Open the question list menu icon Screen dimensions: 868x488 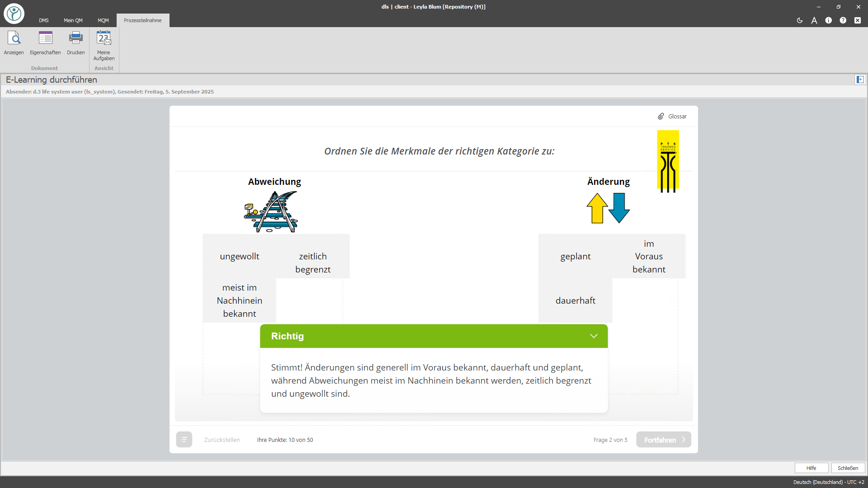point(184,439)
